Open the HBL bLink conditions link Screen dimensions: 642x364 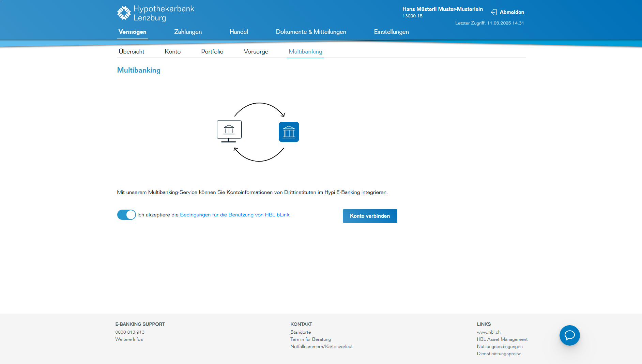234,215
